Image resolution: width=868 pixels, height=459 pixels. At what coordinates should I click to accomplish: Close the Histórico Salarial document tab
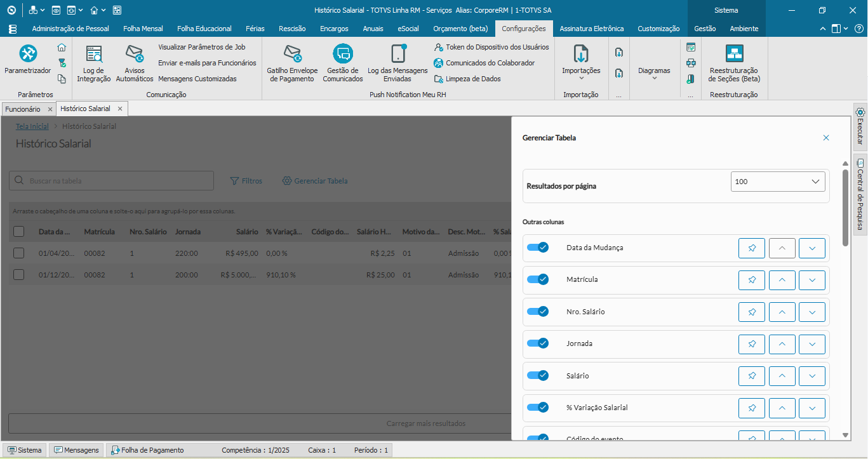tap(120, 109)
